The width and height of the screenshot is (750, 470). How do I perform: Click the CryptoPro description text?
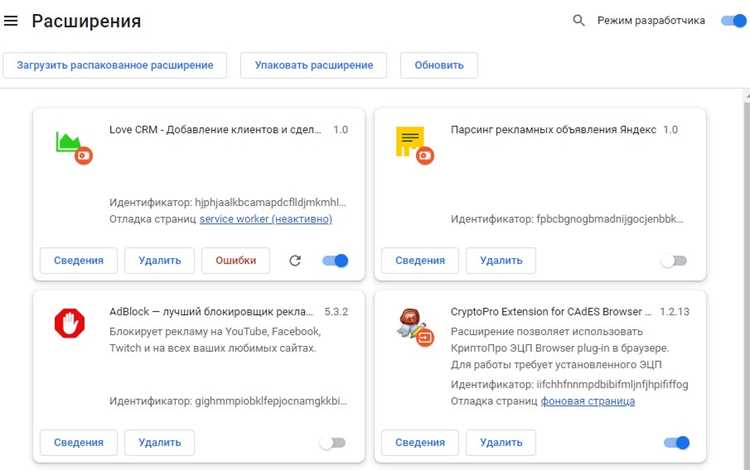560,348
